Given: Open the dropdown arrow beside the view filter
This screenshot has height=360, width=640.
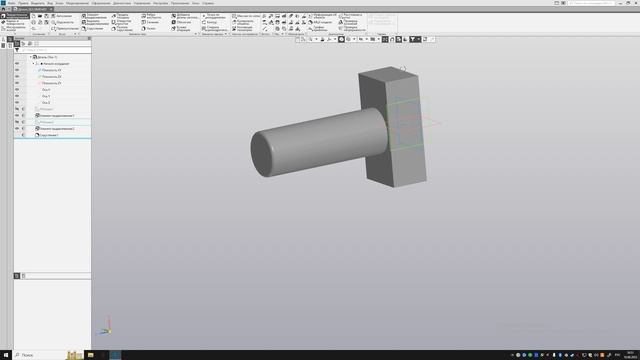Looking at the screenshot, I should coord(418,39).
